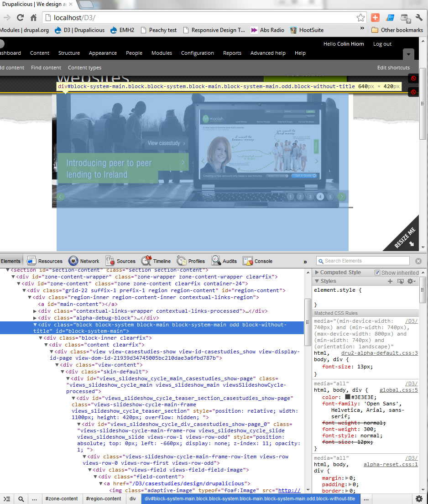Viewport: 428px width, 504px height.
Task: Add a new style rule plus icon
Action: click(390, 281)
